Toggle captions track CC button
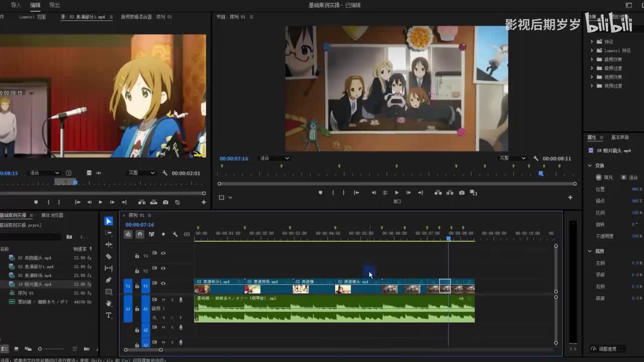644x362 pixels. 187,234
